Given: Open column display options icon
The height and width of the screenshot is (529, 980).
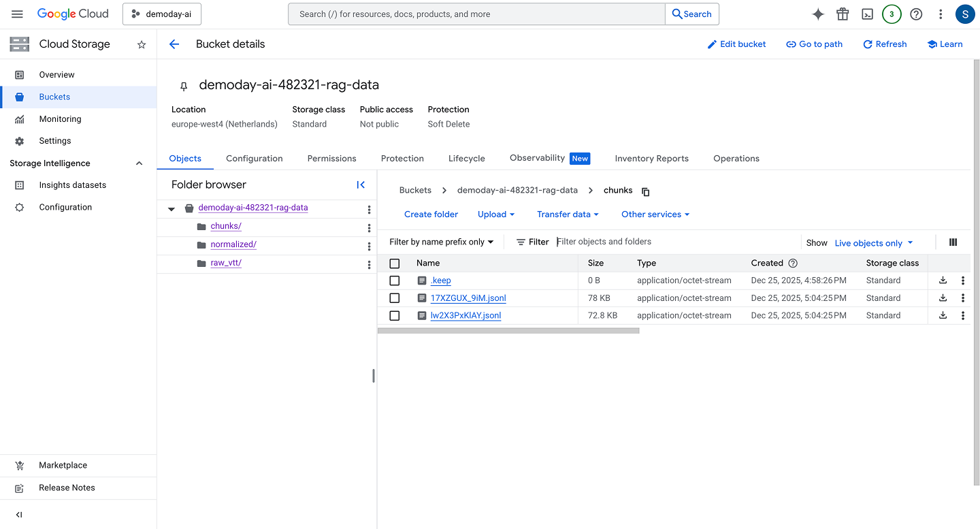Looking at the screenshot, I should click(953, 242).
